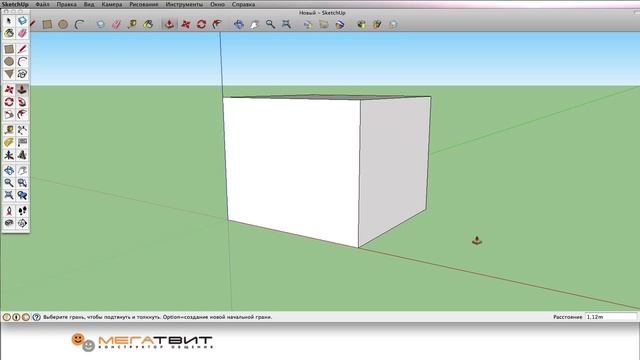Activate the pink Eraser in the left palette
Viewport: 640px width, 360px height.
coord(22,33)
